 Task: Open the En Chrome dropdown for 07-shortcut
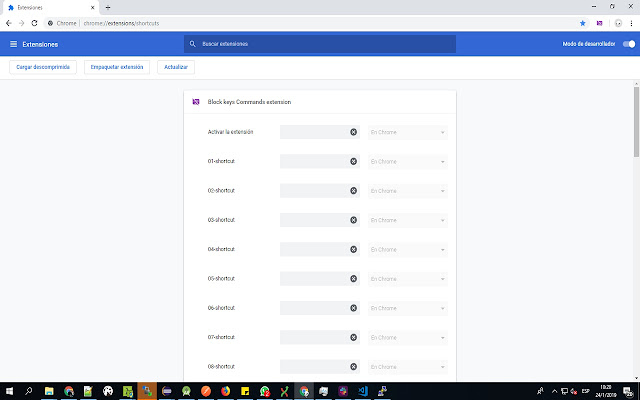pos(408,338)
